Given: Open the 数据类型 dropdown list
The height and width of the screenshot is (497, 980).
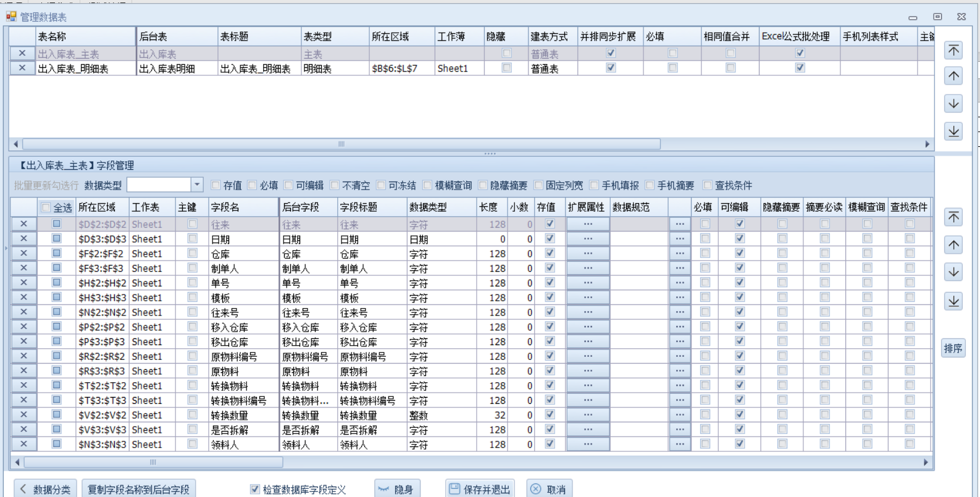Looking at the screenshot, I should tap(197, 185).
